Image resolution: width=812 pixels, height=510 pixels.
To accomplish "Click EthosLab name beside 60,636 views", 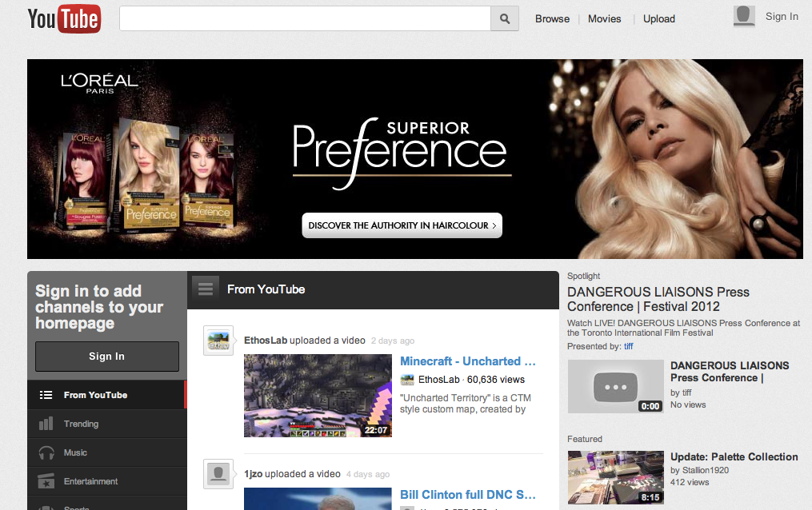I will tap(438, 380).
